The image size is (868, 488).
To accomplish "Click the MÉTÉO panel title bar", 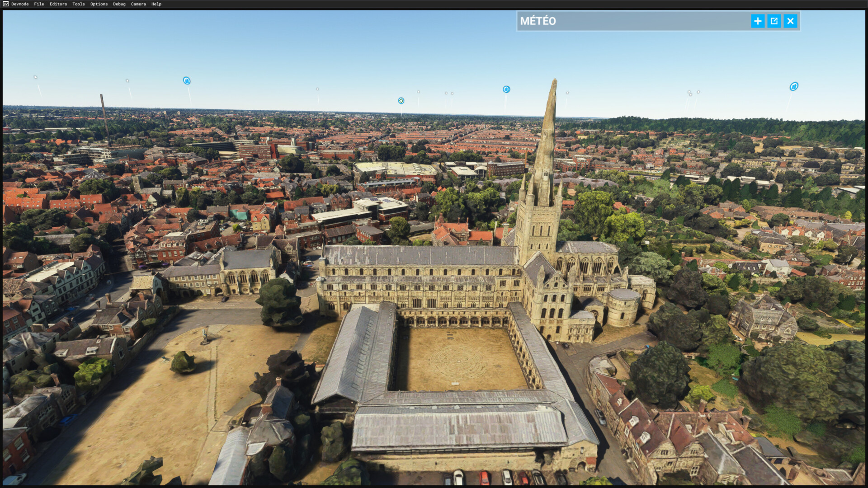I will pyautogui.click(x=633, y=21).
